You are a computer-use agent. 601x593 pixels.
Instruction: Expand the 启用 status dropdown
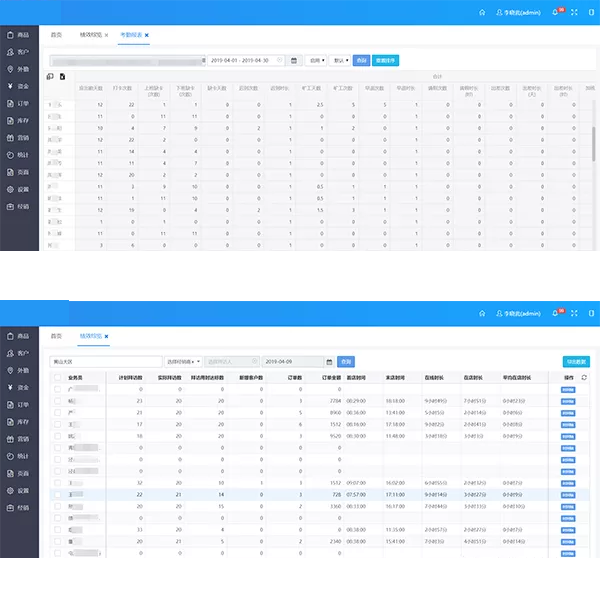tap(315, 60)
